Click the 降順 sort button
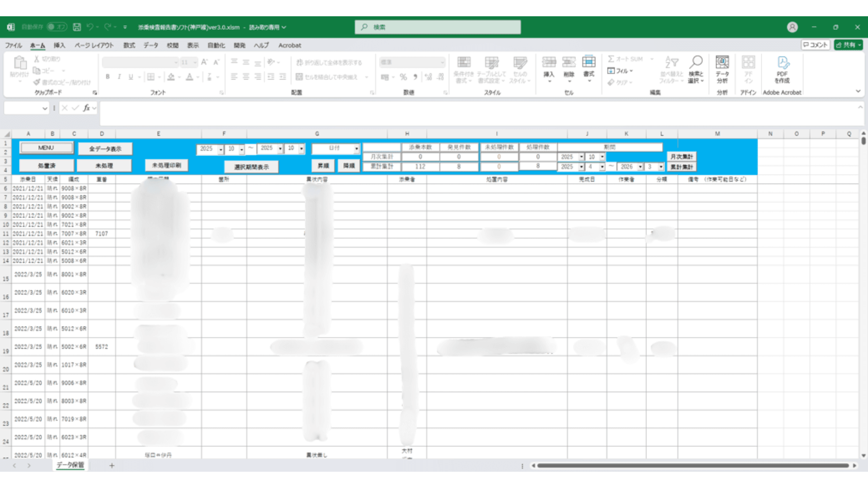Viewport: 868px width, 488px height. point(349,166)
